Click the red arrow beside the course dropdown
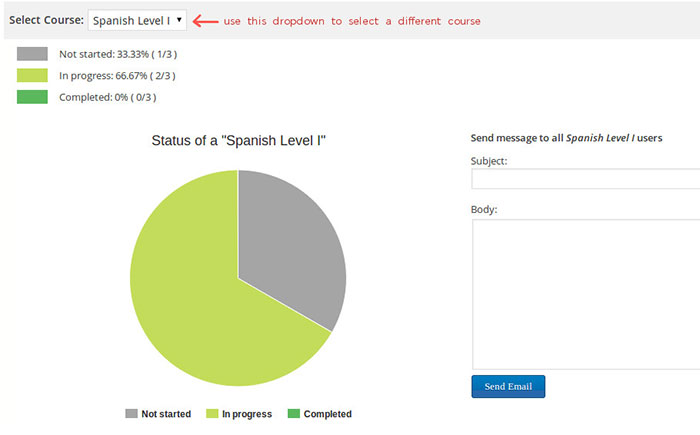Image resolution: width=700 pixels, height=435 pixels. [204, 20]
